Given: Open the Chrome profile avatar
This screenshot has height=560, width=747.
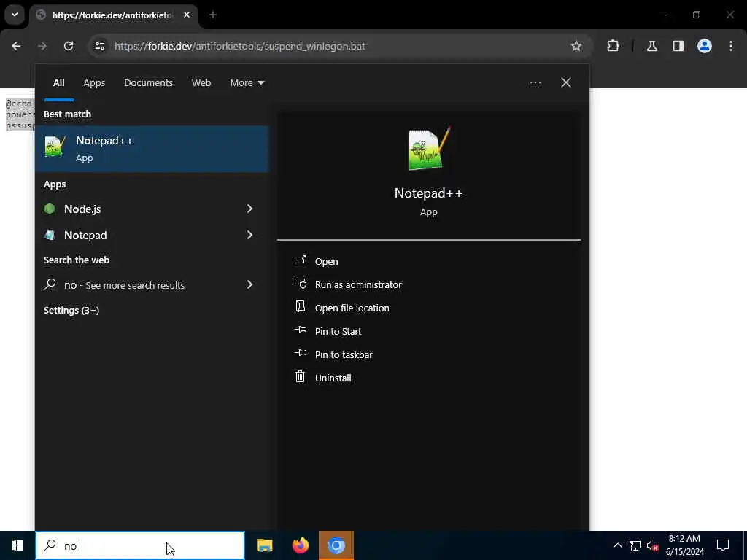Looking at the screenshot, I should coord(705,46).
